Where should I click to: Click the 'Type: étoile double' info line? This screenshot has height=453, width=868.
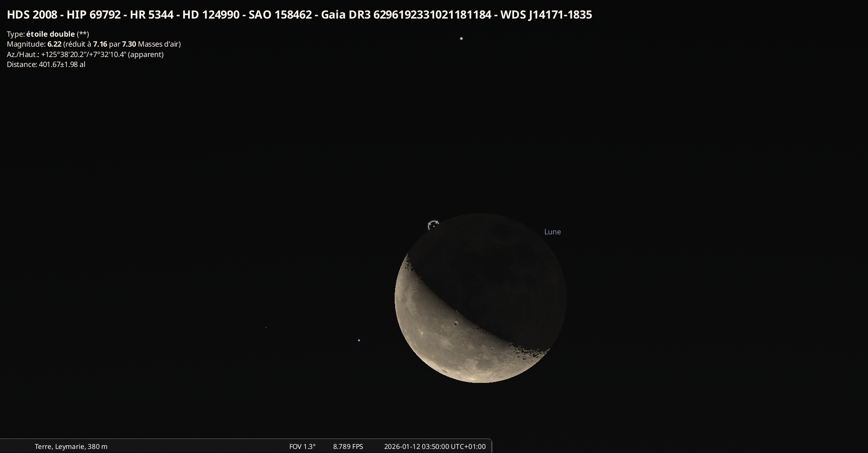point(48,34)
